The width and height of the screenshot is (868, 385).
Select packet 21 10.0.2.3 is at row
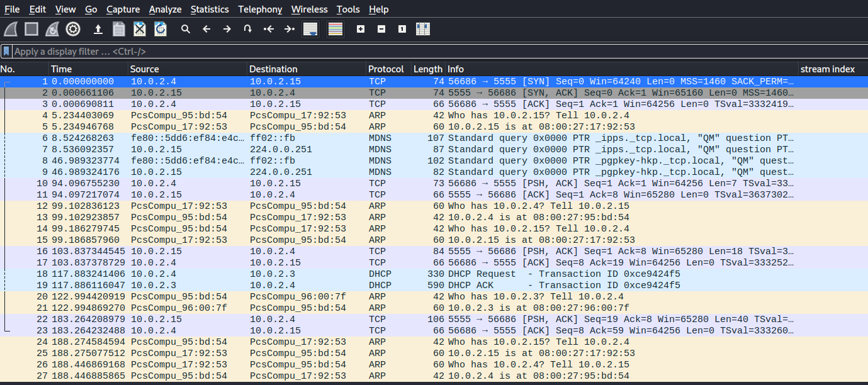pyautogui.click(x=434, y=308)
